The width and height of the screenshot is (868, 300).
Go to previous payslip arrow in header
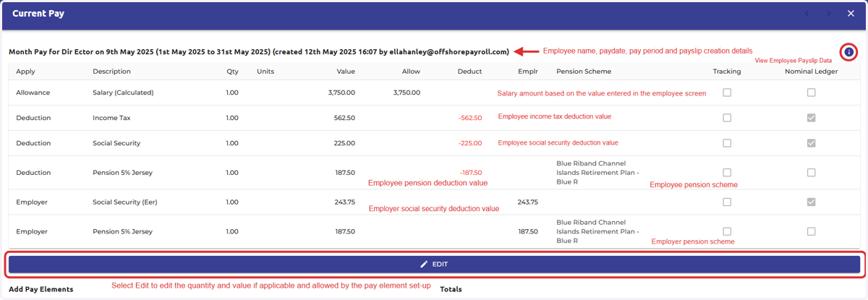click(x=807, y=14)
